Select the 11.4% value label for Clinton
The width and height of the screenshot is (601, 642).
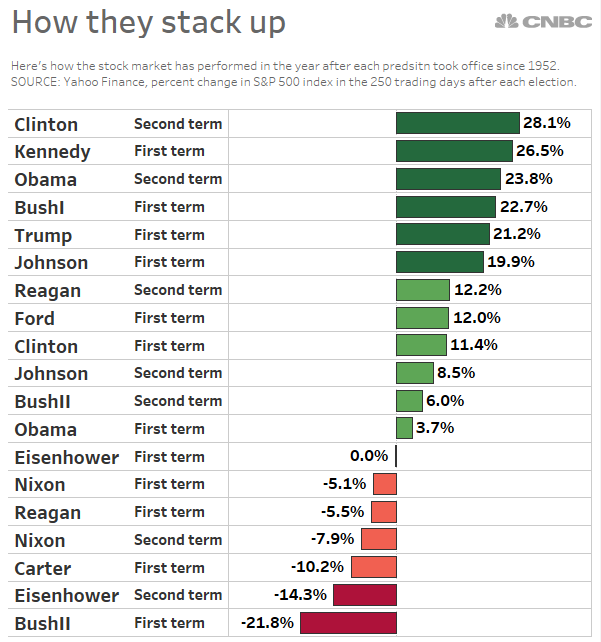pos(474,345)
